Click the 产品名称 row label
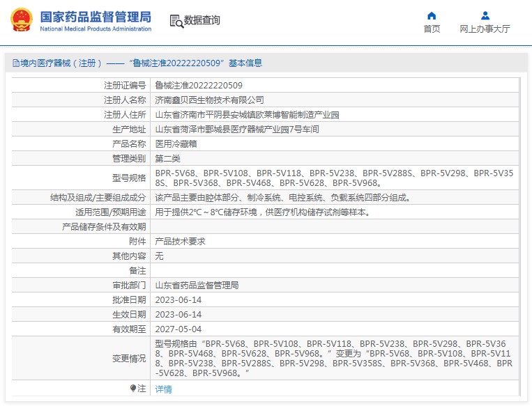This screenshot has width=532, height=406. (x=129, y=143)
